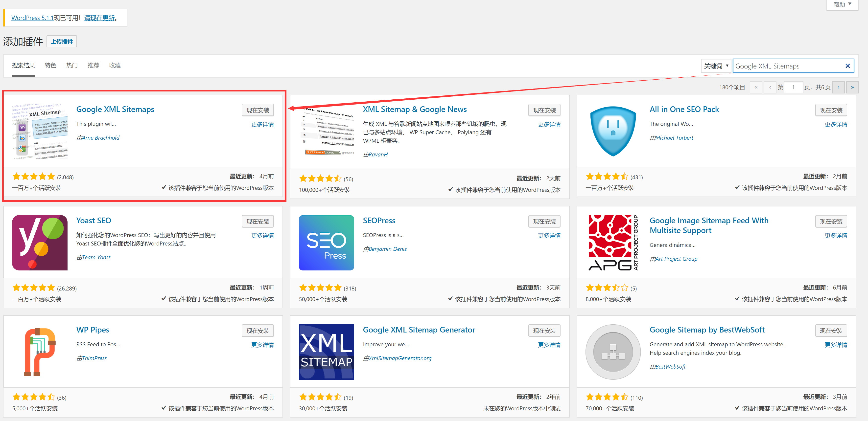This screenshot has height=421, width=868.
Task: Select the 搜索结果 tab
Action: pos(23,65)
